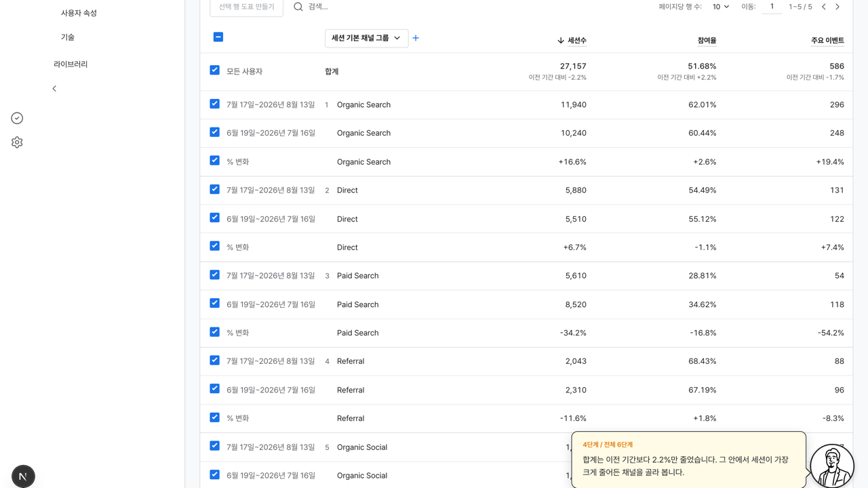Image resolution: width=868 pixels, height=488 pixels.
Task: Collapse the sidebar with the left chevron
Action: click(54, 89)
